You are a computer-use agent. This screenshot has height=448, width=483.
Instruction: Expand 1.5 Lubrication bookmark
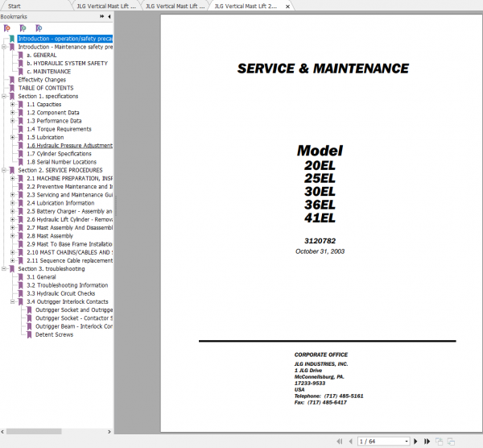click(13, 137)
